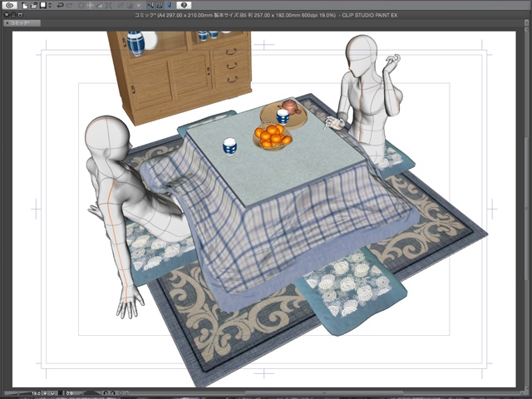532x399 pixels.
Task: Toggle Snap to Grid
Action: coord(169,6)
